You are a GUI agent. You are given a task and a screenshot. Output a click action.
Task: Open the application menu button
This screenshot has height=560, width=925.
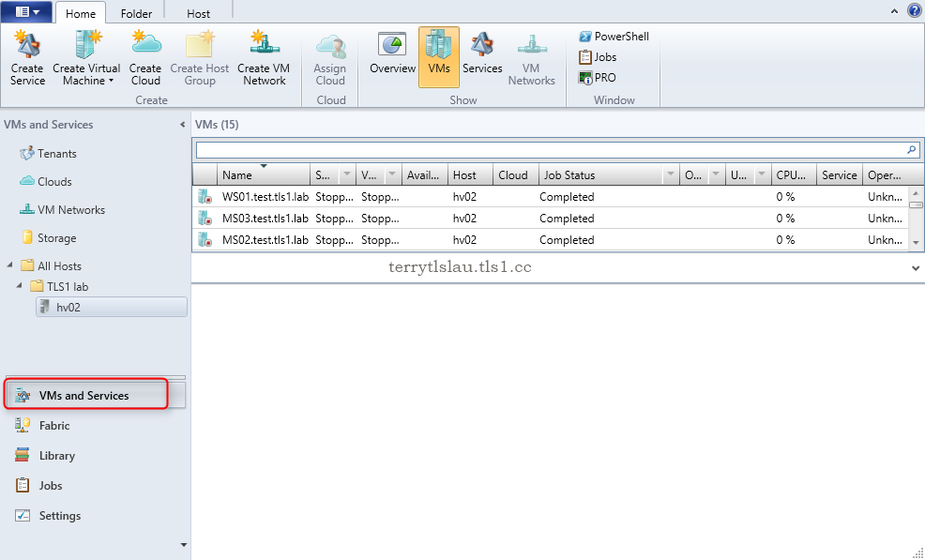pyautogui.click(x=26, y=11)
